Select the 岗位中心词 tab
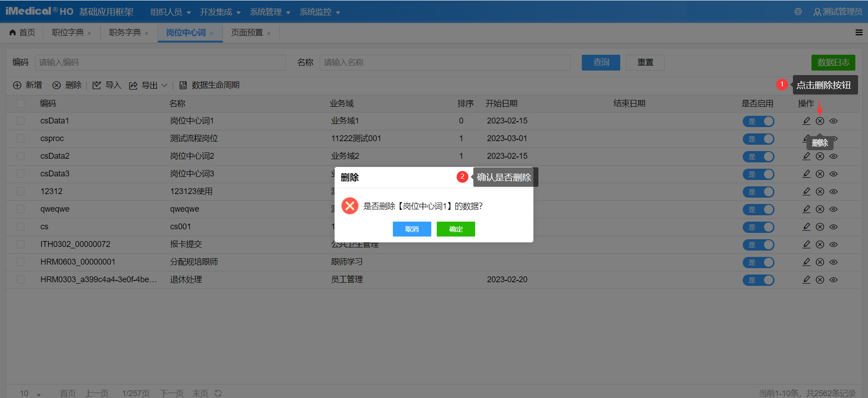 (x=186, y=33)
